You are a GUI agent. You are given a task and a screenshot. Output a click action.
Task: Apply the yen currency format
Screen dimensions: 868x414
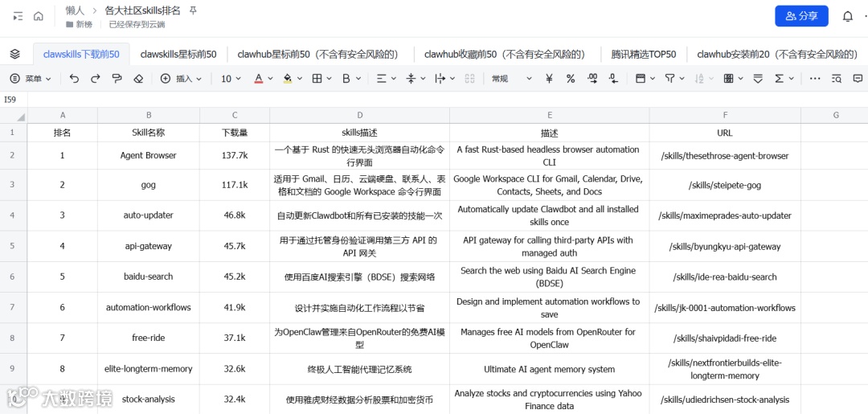coord(549,79)
